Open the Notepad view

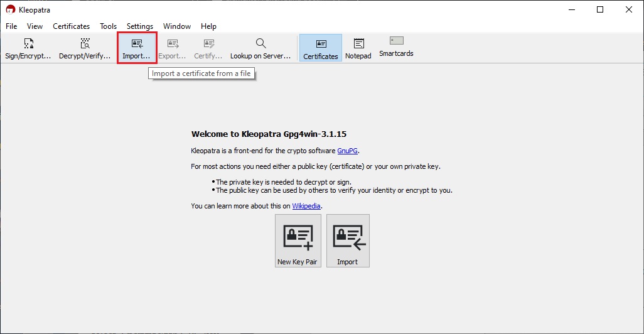[358, 49]
